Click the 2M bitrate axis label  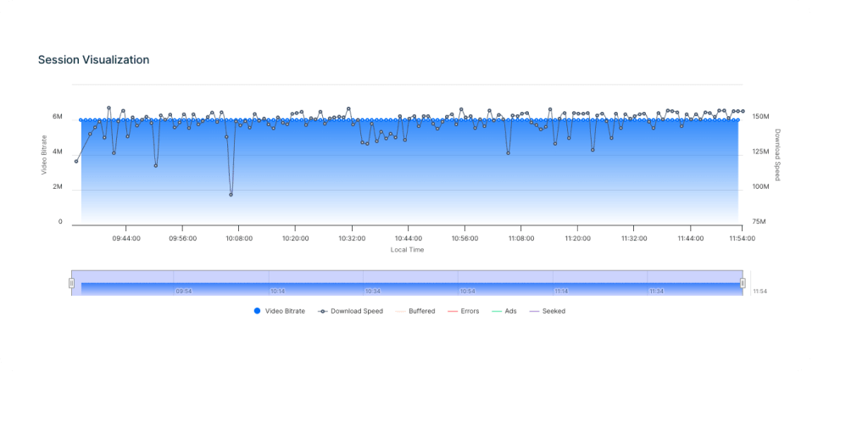(58, 187)
